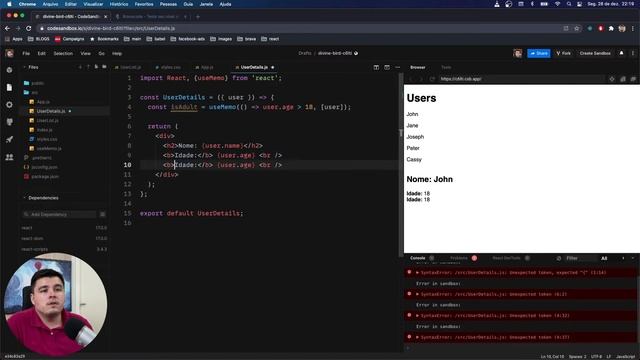Viewport: 640px width, 360px height.
Task: Clear the console with the clear icon
Action: click(558, 258)
